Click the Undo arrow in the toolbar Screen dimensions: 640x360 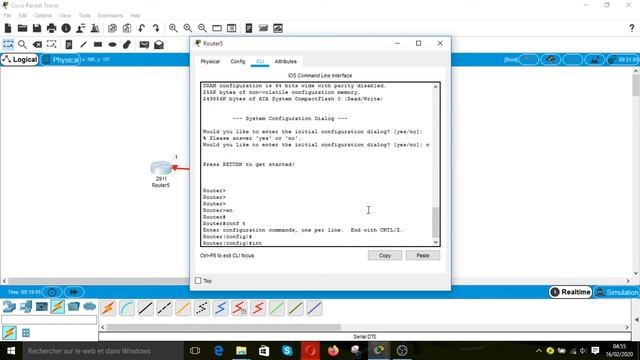142,28
